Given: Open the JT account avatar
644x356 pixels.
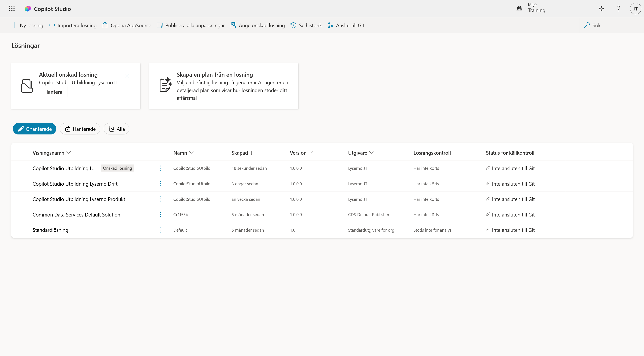Looking at the screenshot, I should tap(635, 8).
